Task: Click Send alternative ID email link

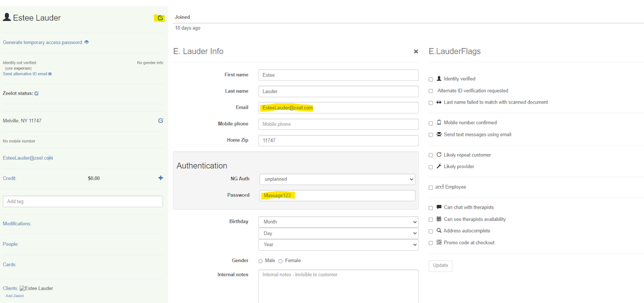Action: pos(25,74)
